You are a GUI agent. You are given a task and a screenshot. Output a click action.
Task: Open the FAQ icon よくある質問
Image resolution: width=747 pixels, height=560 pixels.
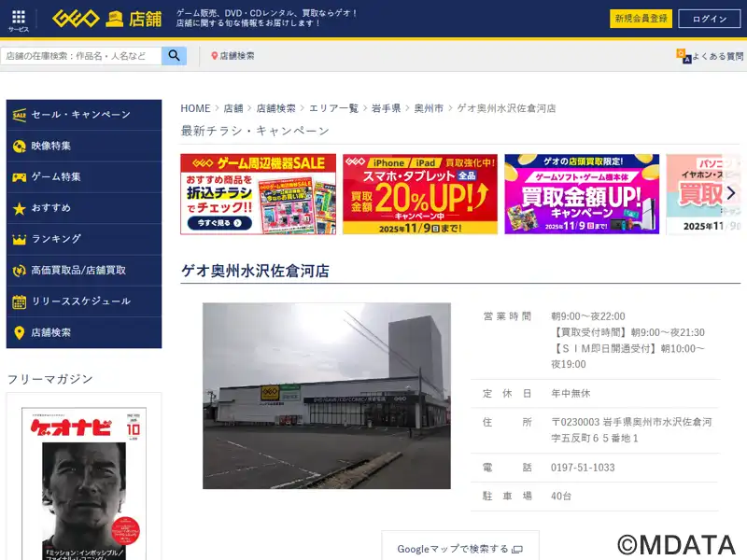684,56
